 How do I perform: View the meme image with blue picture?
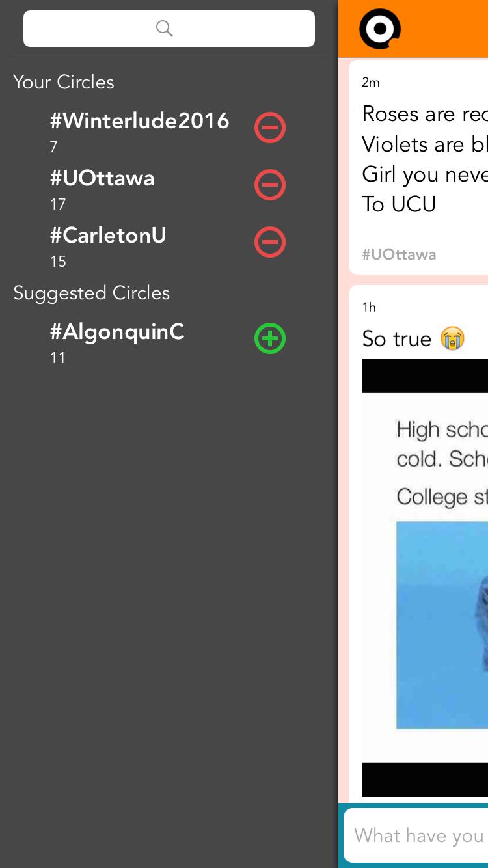pos(425,578)
